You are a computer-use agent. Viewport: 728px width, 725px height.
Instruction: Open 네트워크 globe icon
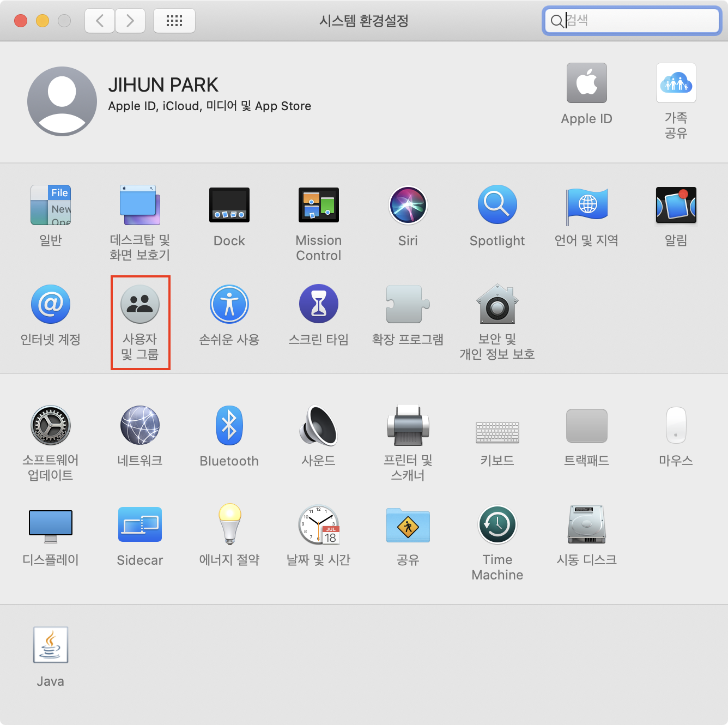pos(140,425)
